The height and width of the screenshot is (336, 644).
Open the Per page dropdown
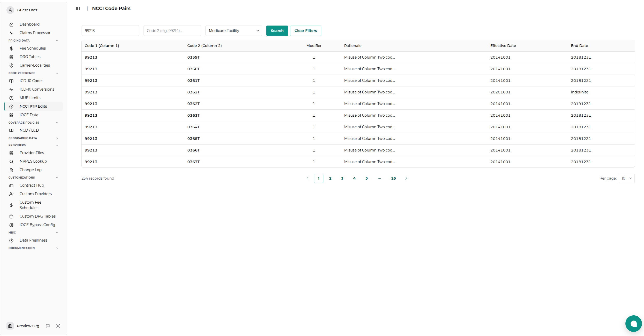pos(626,178)
